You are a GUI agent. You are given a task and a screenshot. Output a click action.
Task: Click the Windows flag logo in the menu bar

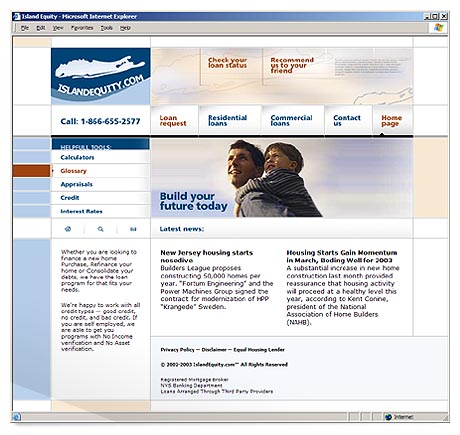pyautogui.click(x=439, y=28)
